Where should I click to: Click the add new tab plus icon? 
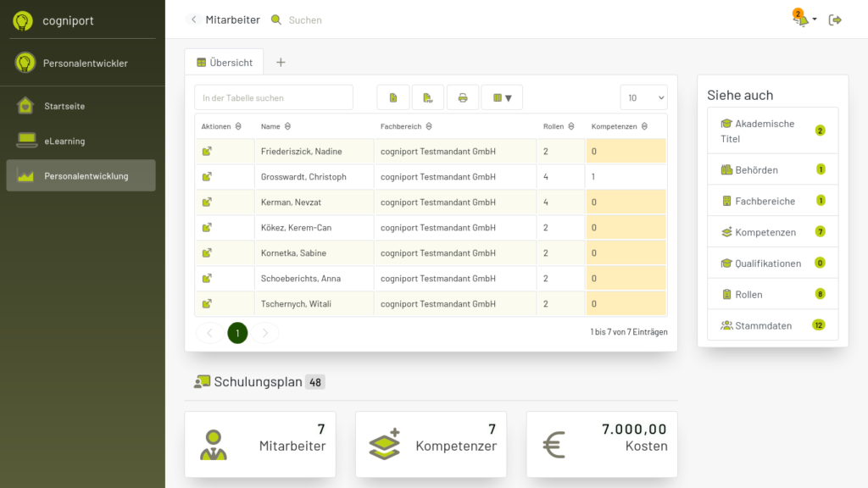click(x=281, y=62)
